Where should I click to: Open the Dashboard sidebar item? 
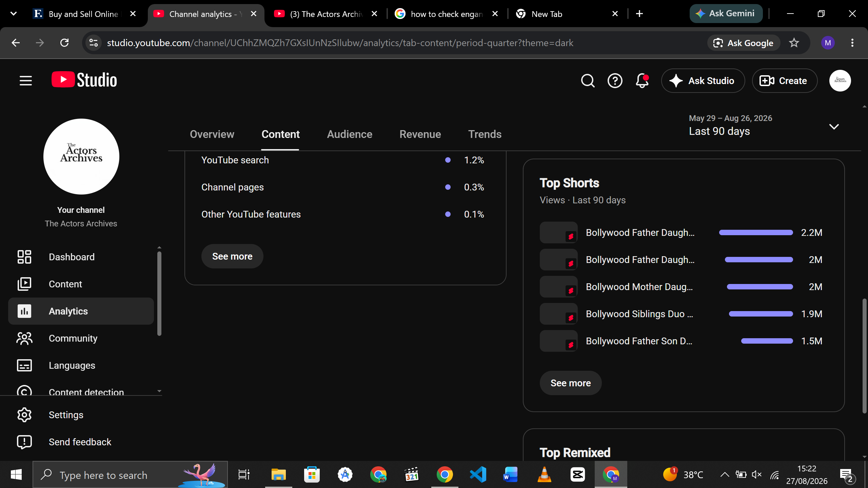pos(81,257)
